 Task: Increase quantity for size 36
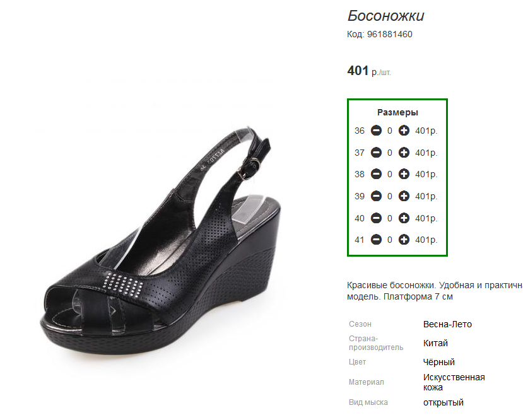coord(404,131)
